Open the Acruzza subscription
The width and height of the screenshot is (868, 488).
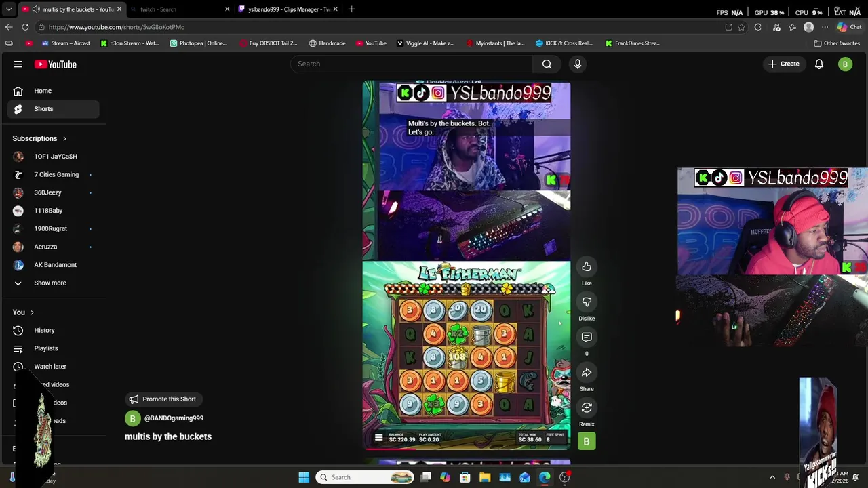(x=54, y=247)
